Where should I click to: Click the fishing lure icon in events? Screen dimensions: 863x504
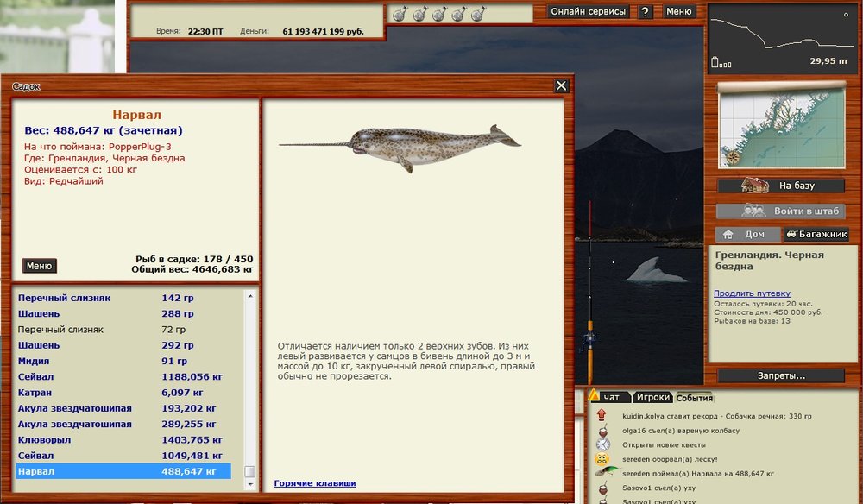point(603,474)
